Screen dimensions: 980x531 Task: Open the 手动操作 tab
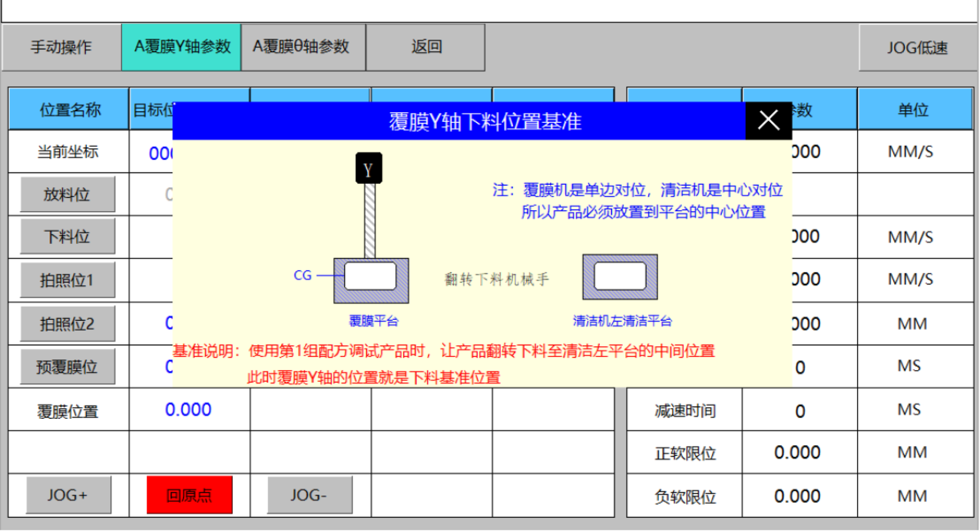point(61,47)
